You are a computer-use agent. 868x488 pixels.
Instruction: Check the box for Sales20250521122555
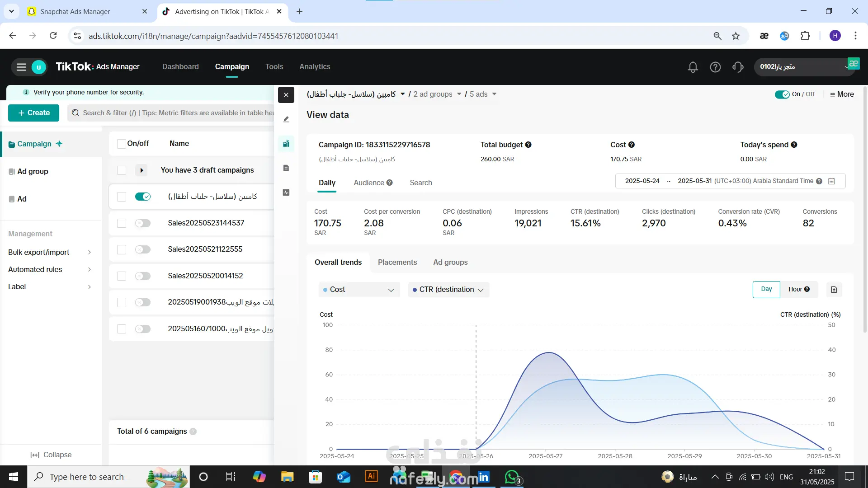[122, 249]
